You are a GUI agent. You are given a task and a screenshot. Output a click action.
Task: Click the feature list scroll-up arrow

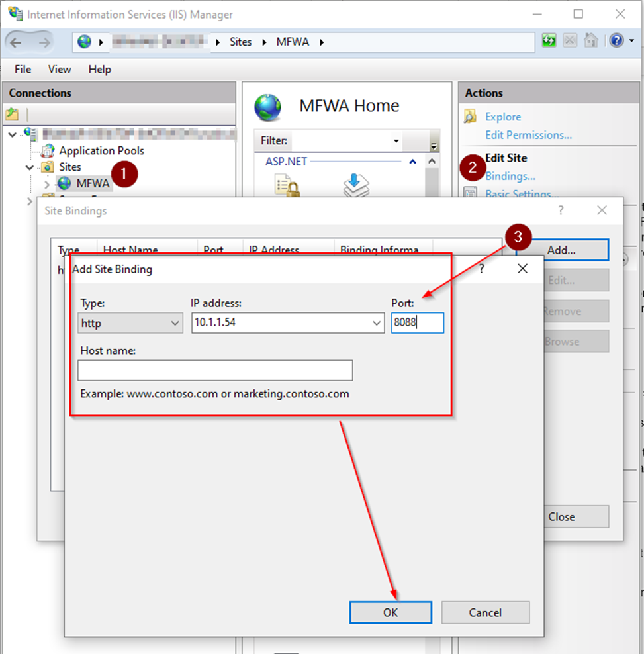432,161
